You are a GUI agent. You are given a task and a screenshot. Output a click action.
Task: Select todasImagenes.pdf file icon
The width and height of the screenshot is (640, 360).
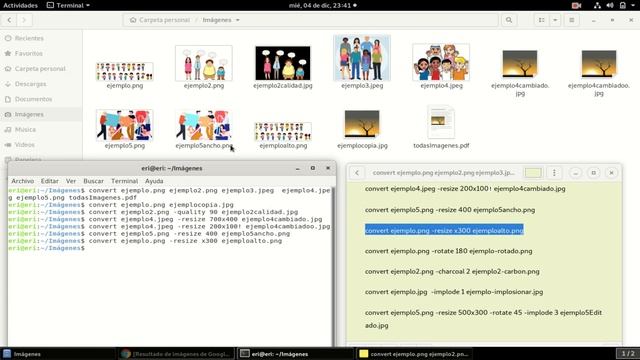[441, 122]
